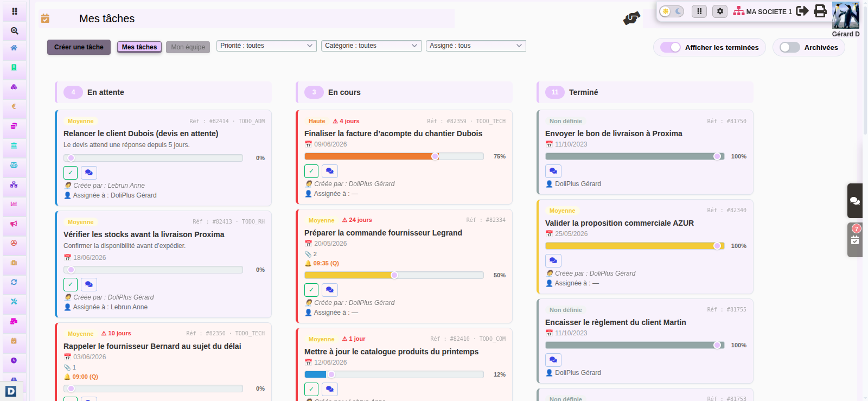
Task: Go to the Home icon in sidebar
Action: pos(14,48)
